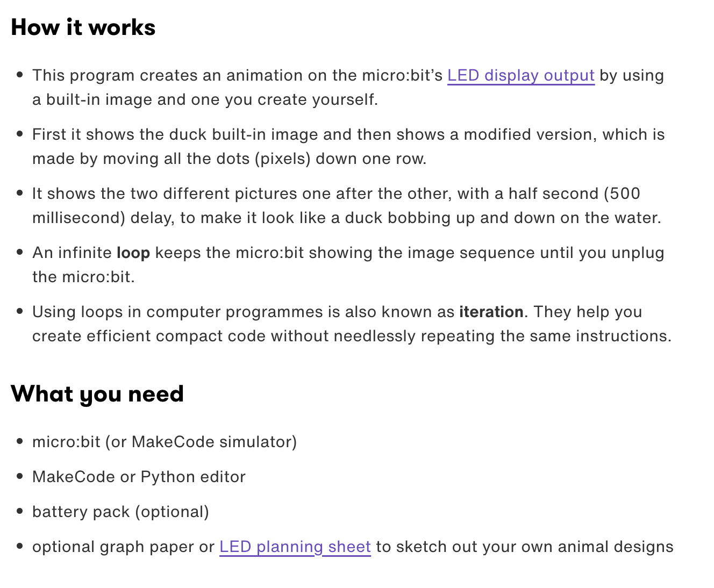The height and width of the screenshot is (588, 714).
Task: Click the text 'a built-in image and one you create yourself'
Action: tap(205, 99)
